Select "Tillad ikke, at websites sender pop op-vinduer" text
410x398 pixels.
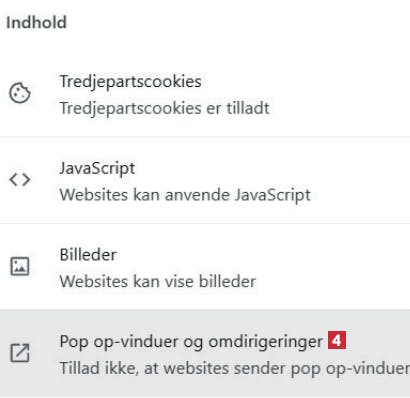pos(235,368)
